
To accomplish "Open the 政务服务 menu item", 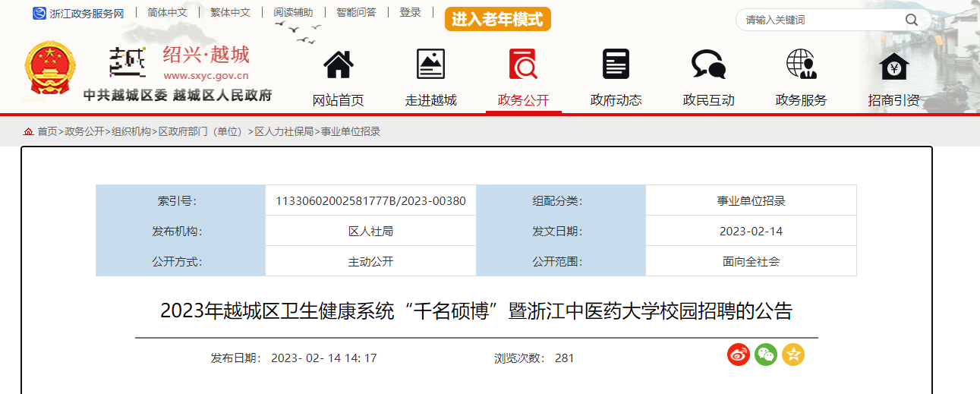I will 802,100.
